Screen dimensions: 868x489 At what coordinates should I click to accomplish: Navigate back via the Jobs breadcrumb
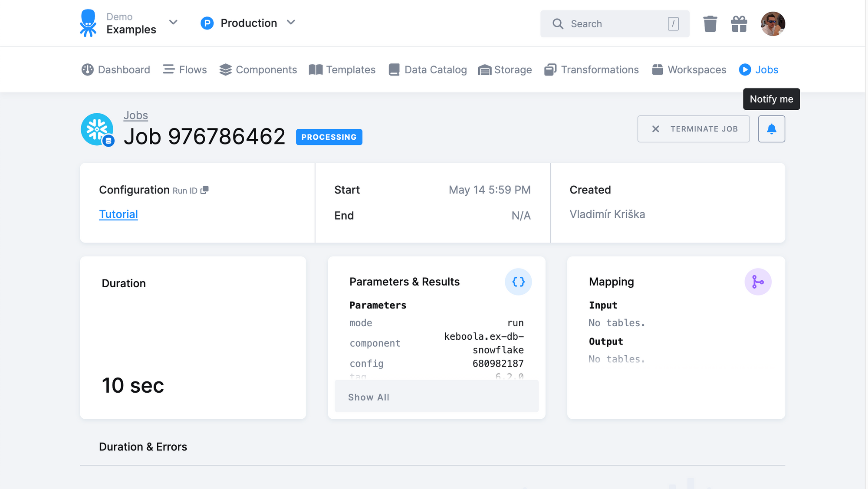point(136,115)
